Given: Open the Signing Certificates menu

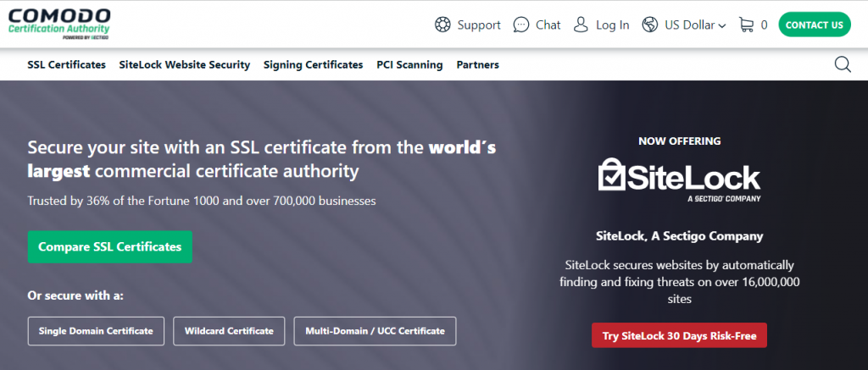Looking at the screenshot, I should (313, 64).
